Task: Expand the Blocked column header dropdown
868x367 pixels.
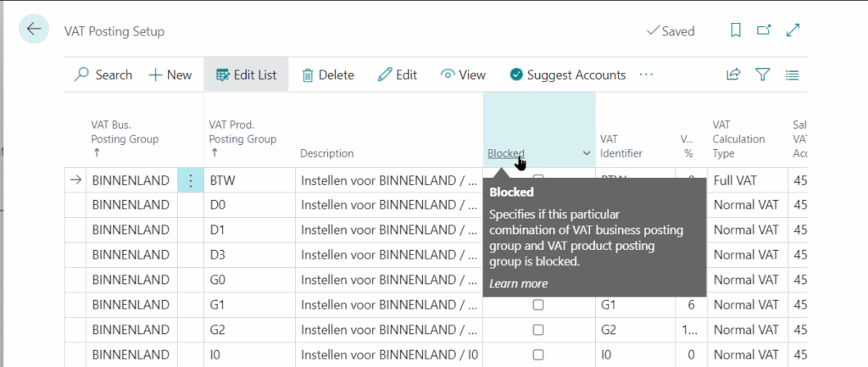Action: (x=587, y=153)
